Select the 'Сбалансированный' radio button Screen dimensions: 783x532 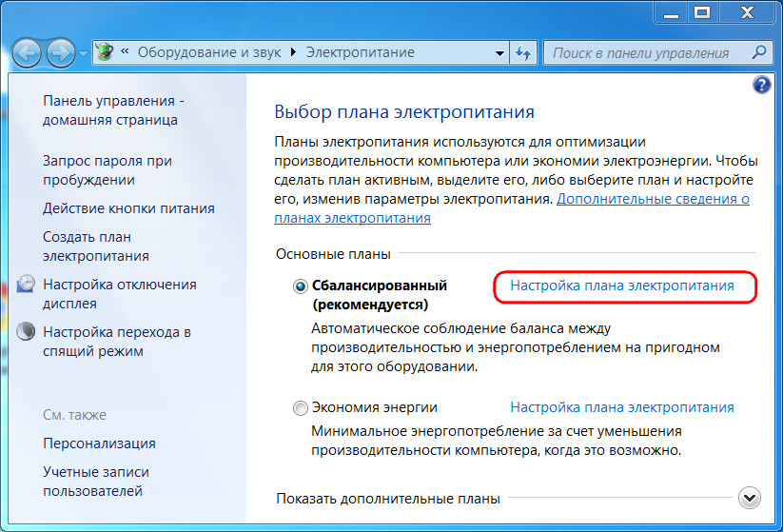click(x=300, y=286)
